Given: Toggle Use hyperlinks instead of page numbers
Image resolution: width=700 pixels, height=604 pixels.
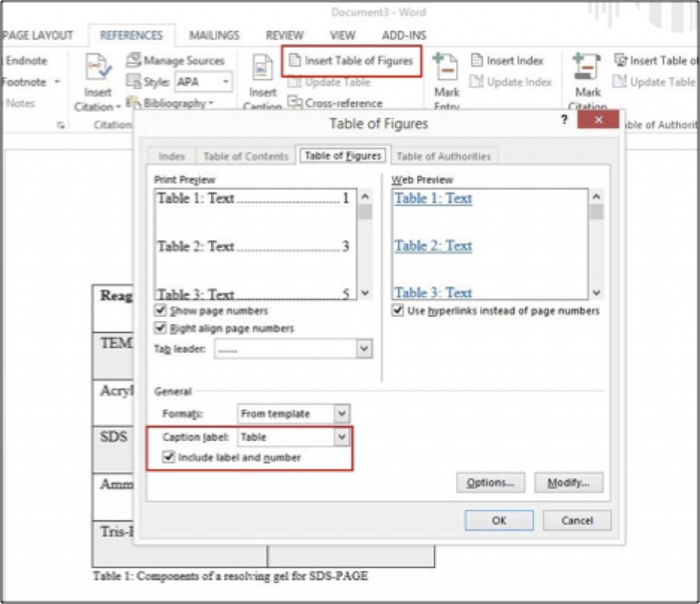Looking at the screenshot, I should 398,310.
